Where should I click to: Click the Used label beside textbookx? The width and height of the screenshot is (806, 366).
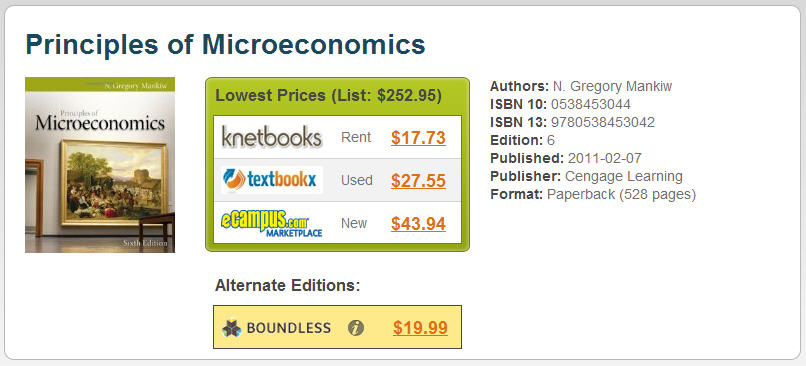[x=357, y=180]
